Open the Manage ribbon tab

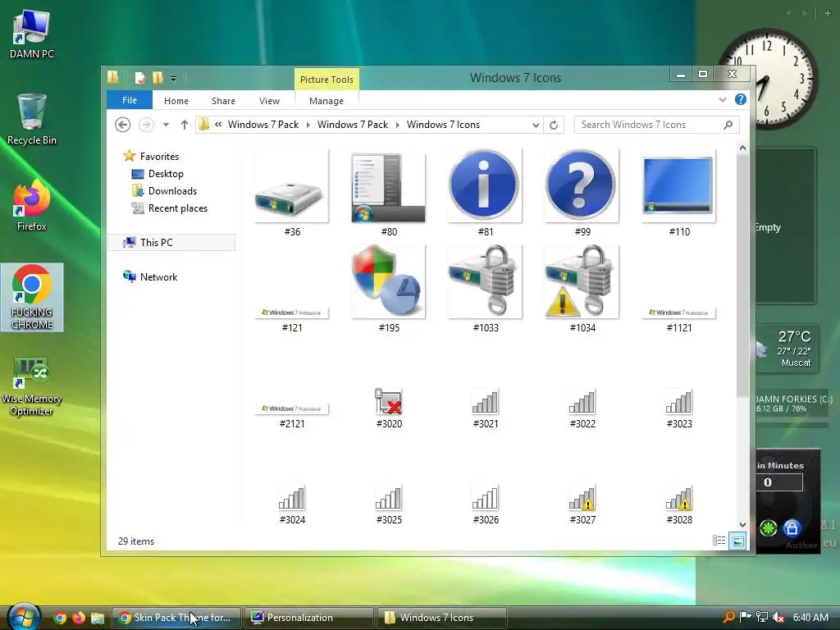coord(326,101)
